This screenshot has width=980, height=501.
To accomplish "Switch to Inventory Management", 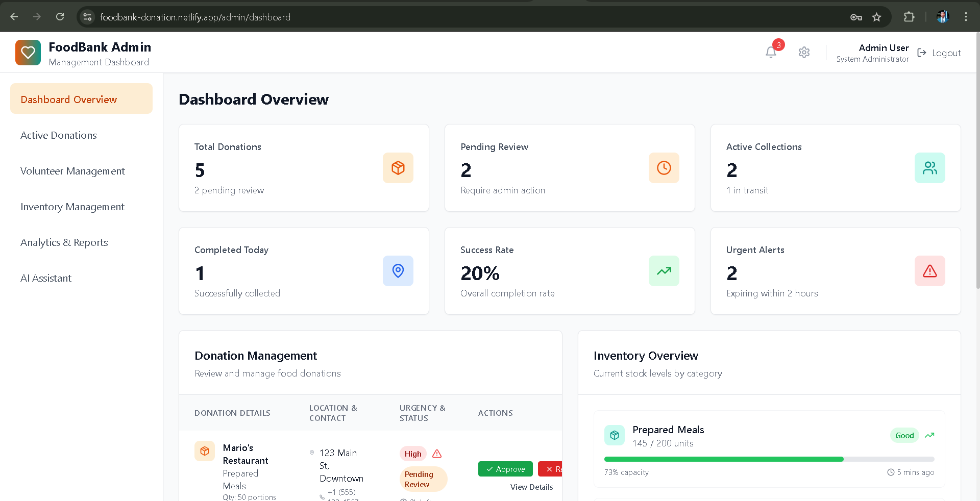I will tap(72, 206).
